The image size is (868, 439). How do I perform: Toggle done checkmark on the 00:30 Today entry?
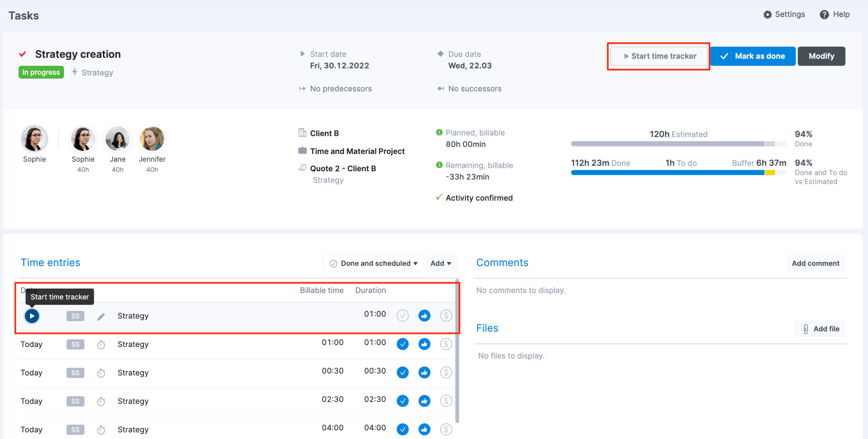point(402,372)
